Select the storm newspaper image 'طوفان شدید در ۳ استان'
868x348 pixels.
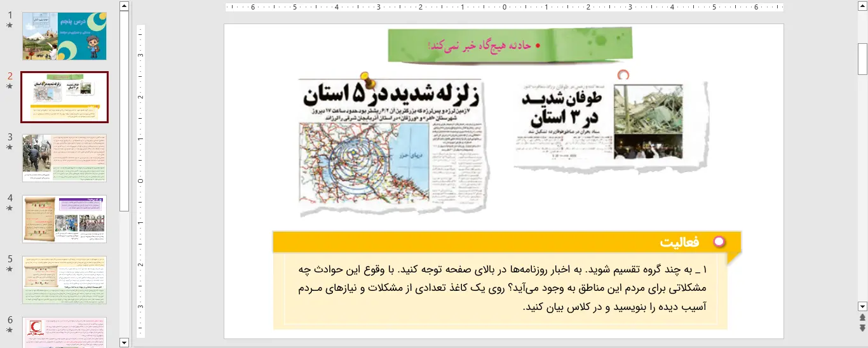pyautogui.click(x=610, y=126)
